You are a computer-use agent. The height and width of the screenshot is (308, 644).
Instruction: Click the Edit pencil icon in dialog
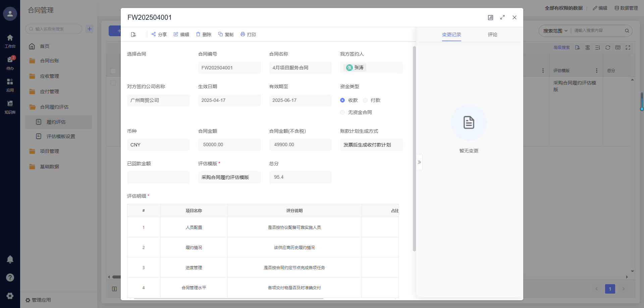[x=176, y=34]
